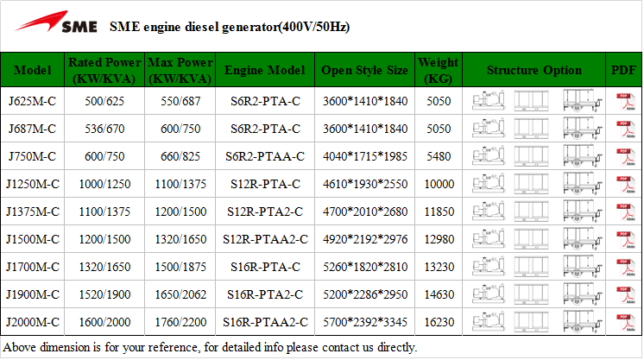Select trailer-type icon in J2000M-C row
Screen dimensions: 644x360
pos(583,321)
